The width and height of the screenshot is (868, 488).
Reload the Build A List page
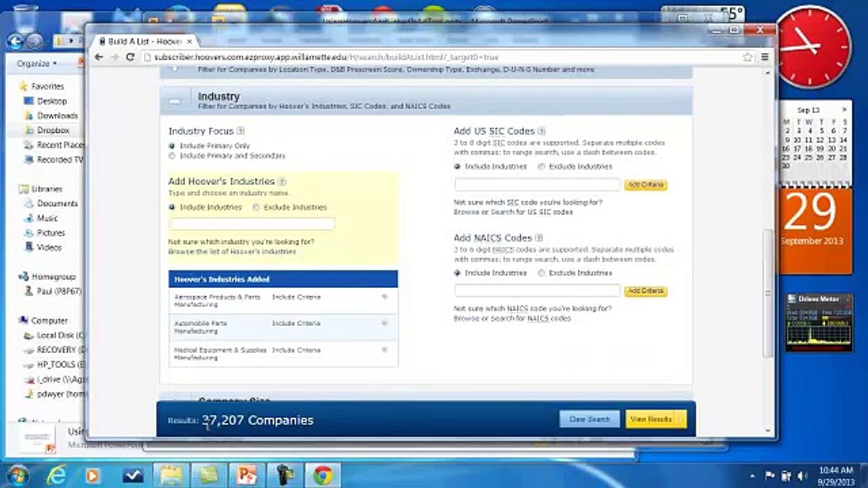tap(130, 58)
